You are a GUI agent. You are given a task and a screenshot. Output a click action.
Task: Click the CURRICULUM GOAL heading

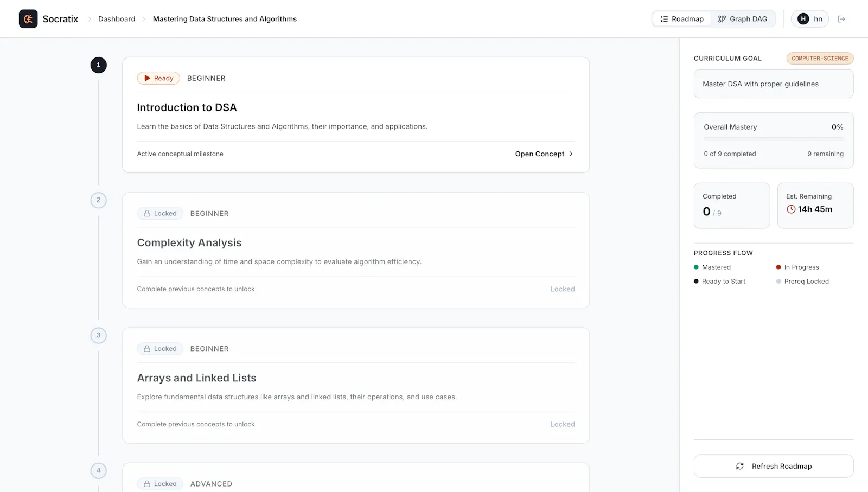727,59
